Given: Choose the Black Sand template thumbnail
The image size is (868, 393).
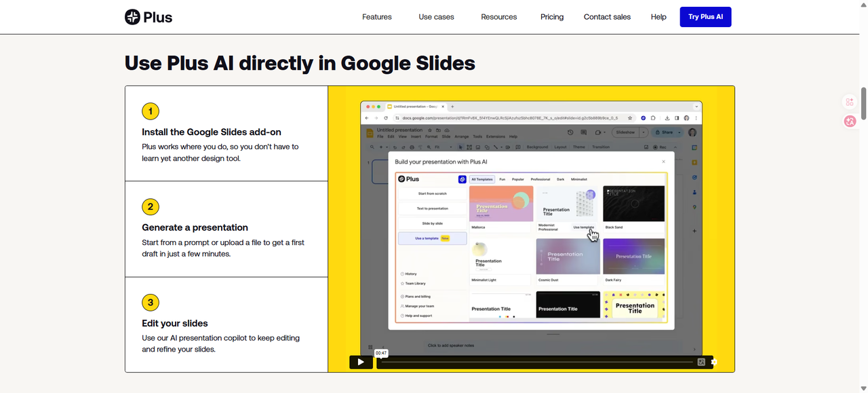Looking at the screenshot, I should coord(634,204).
